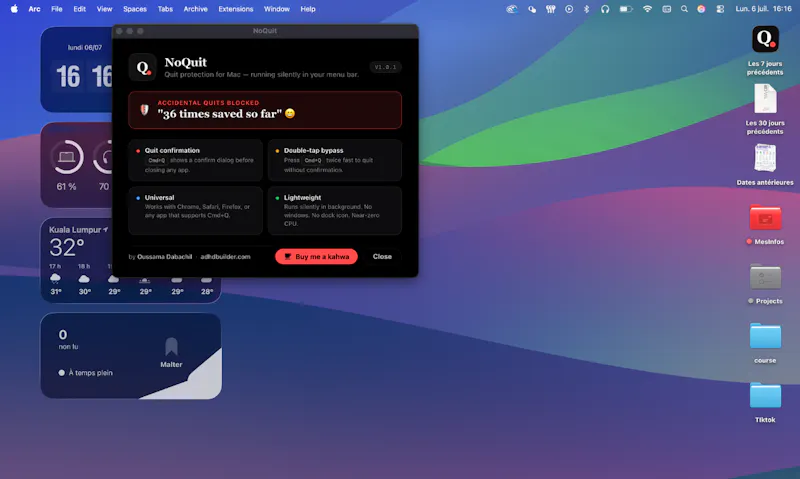The width and height of the screenshot is (800, 479).
Task: Open the Arc application menu
Action: pyautogui.click(x=34, y=9)
